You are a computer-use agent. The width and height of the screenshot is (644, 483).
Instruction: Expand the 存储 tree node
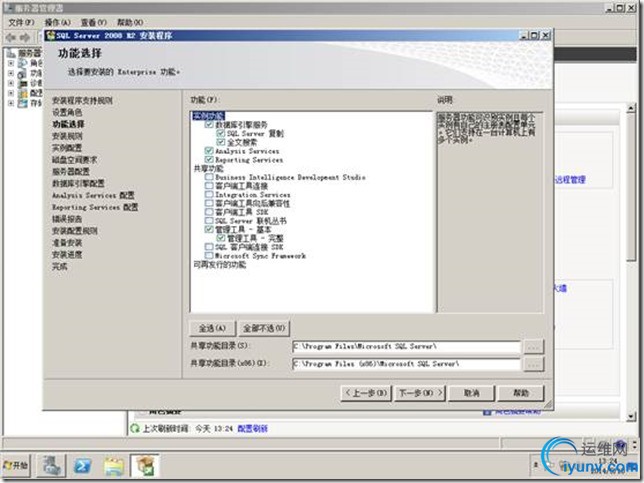[x=11, y=103]
